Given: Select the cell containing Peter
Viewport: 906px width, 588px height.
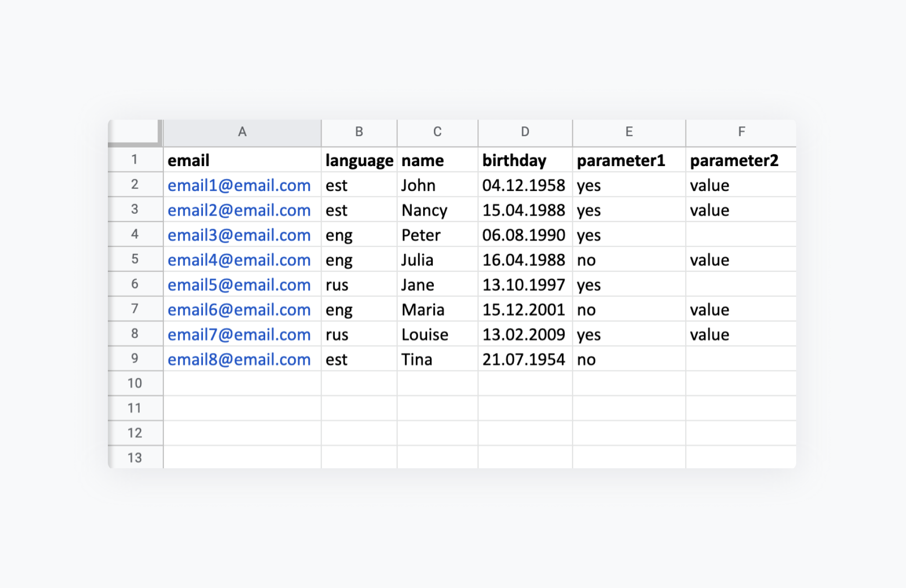Looking at the screenshot, I should click(437, 235).
